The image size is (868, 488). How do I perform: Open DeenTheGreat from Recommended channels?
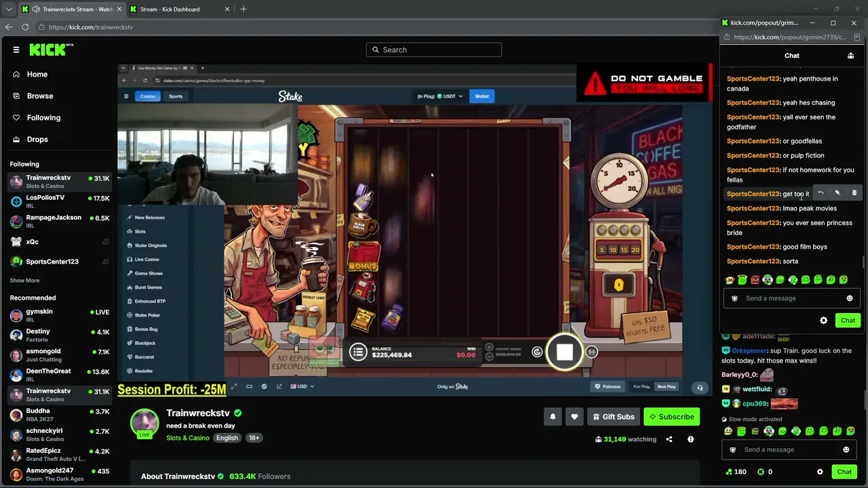59,375
